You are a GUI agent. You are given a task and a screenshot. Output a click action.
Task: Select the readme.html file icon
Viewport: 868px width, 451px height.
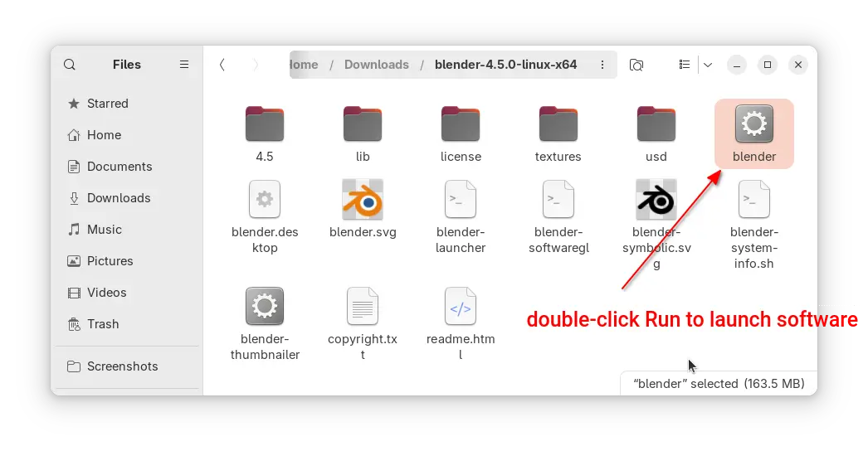(461, 306)
